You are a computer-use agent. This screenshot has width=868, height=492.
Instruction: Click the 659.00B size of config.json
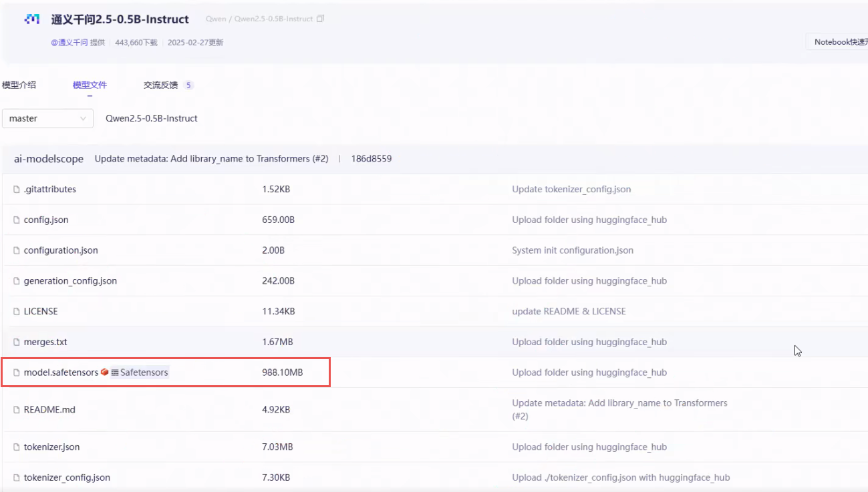[279, 220]
